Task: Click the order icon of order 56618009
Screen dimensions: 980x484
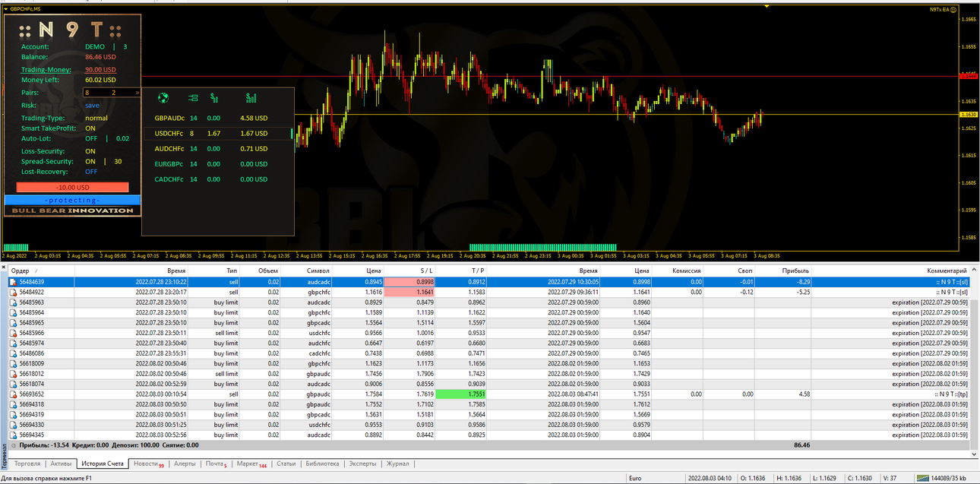Action: click(x=13, y=364)
